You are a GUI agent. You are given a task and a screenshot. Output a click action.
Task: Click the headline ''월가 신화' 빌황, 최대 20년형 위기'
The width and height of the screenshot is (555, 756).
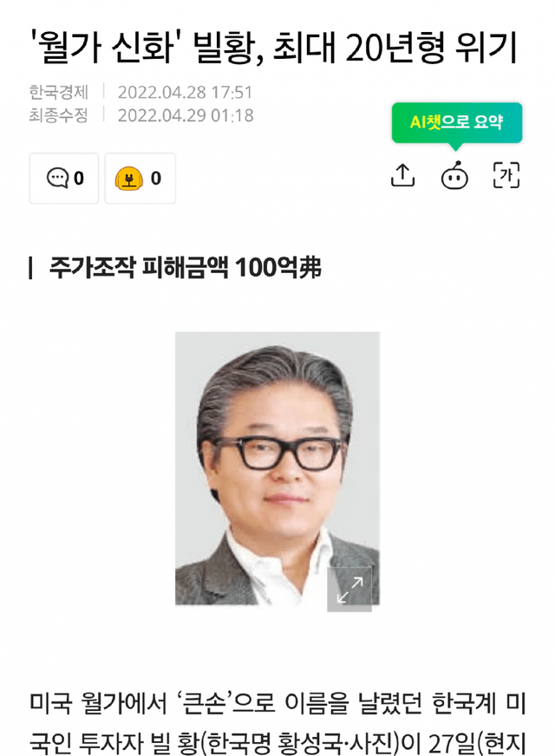[274, 48]
